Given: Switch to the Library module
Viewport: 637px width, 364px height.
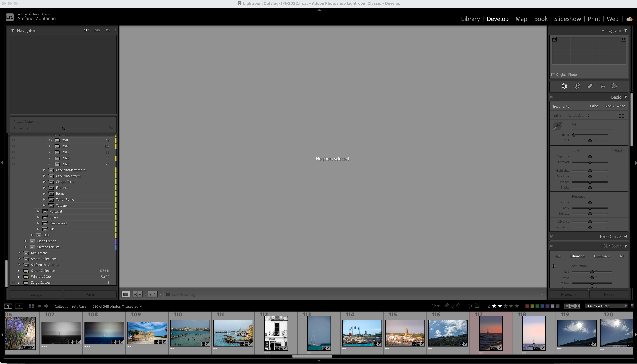Looking at the screenshot, I should click(470, 19).
